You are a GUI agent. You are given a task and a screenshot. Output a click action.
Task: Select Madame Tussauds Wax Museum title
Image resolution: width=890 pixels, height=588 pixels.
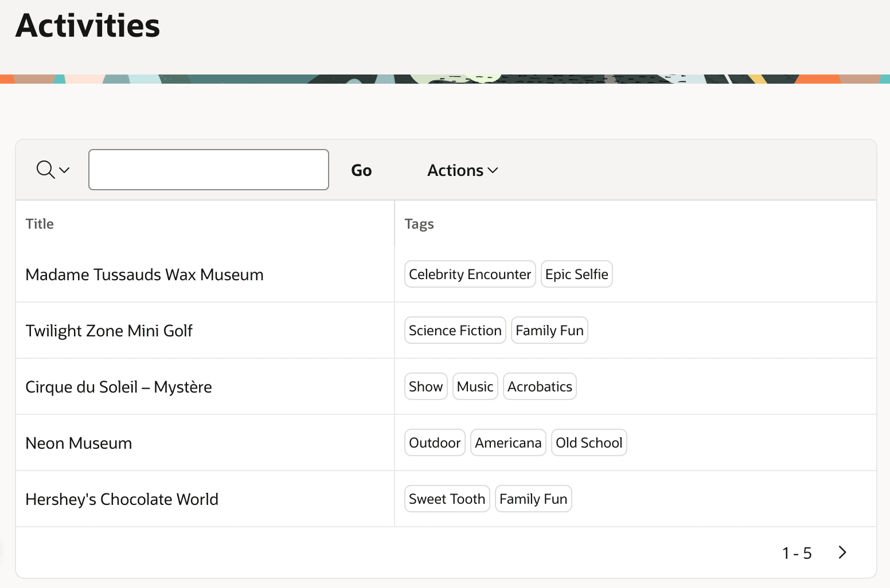pyautogui.click(x=145, y=275)
